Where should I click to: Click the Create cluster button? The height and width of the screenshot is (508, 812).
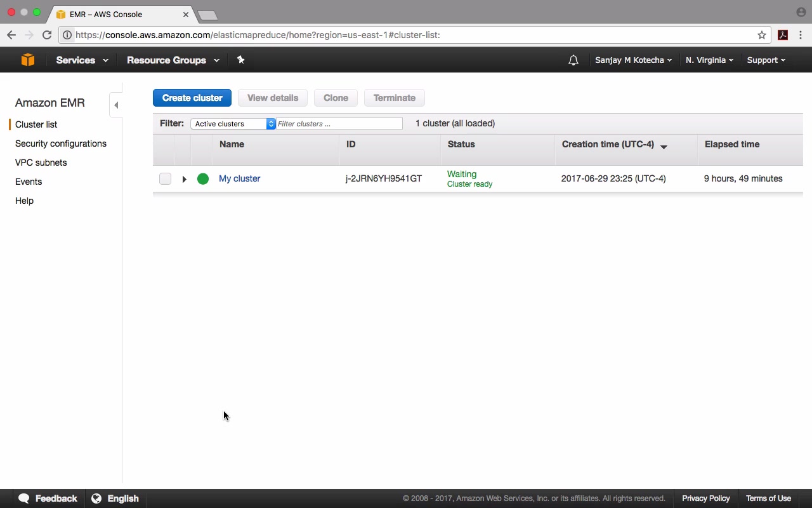point(192,98)
